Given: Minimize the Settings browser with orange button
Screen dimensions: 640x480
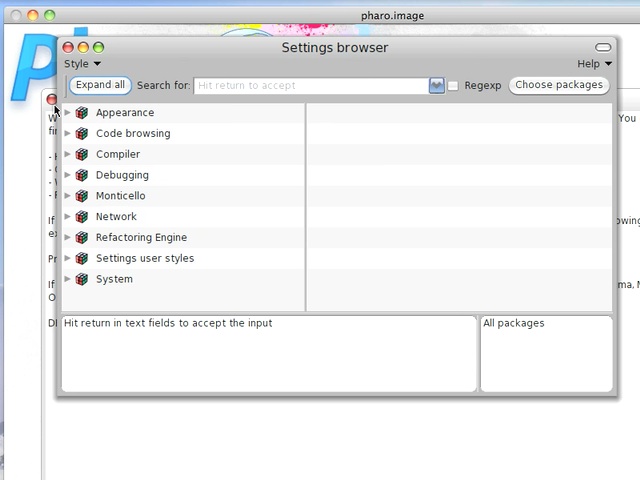Looking at the screenshot, I should click(x=83, y=48).
